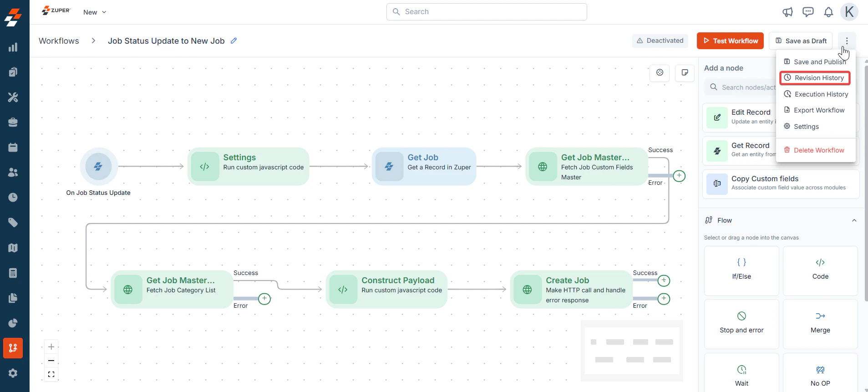Open the chat messages icon

(808, 12)
